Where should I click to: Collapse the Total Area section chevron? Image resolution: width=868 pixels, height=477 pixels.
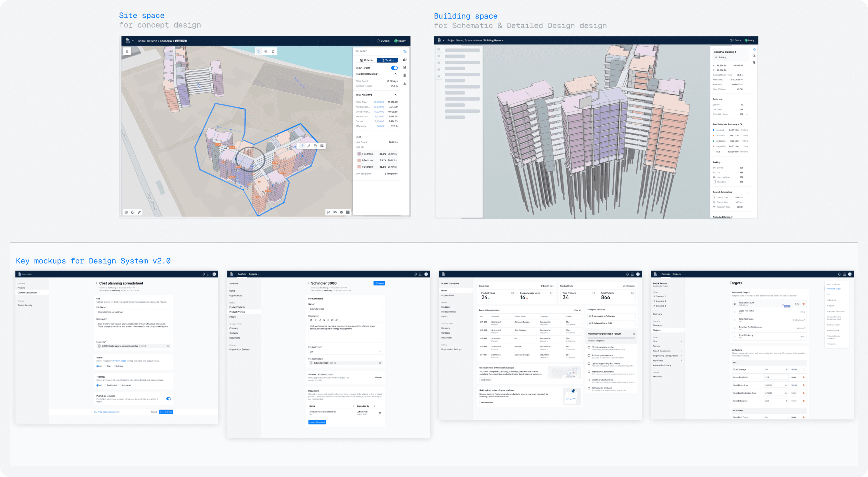[395, 95]
